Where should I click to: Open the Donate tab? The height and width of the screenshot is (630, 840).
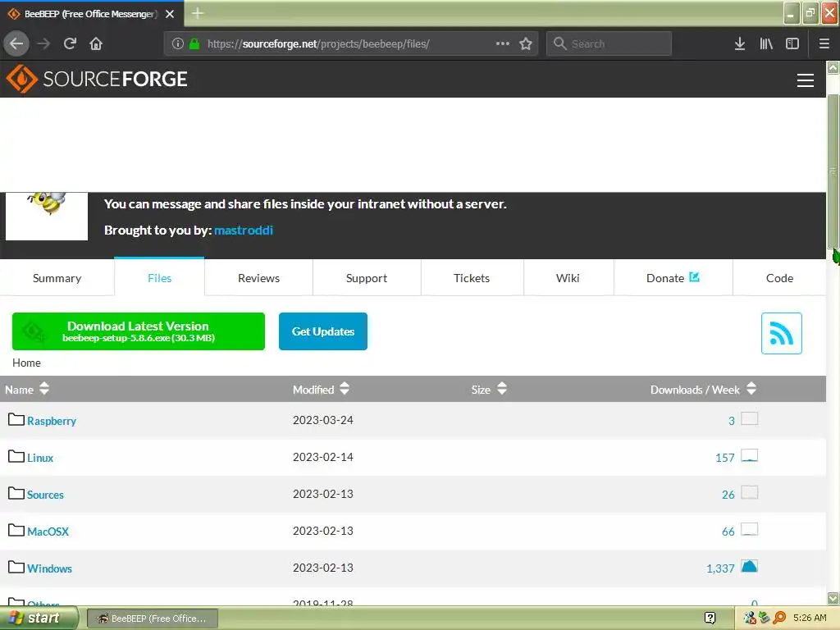point(673,278)
